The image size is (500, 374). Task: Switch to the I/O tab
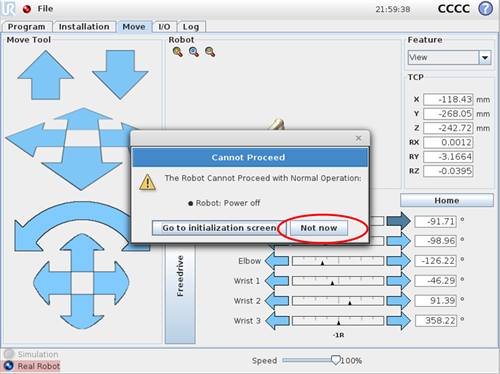[164, 27]
